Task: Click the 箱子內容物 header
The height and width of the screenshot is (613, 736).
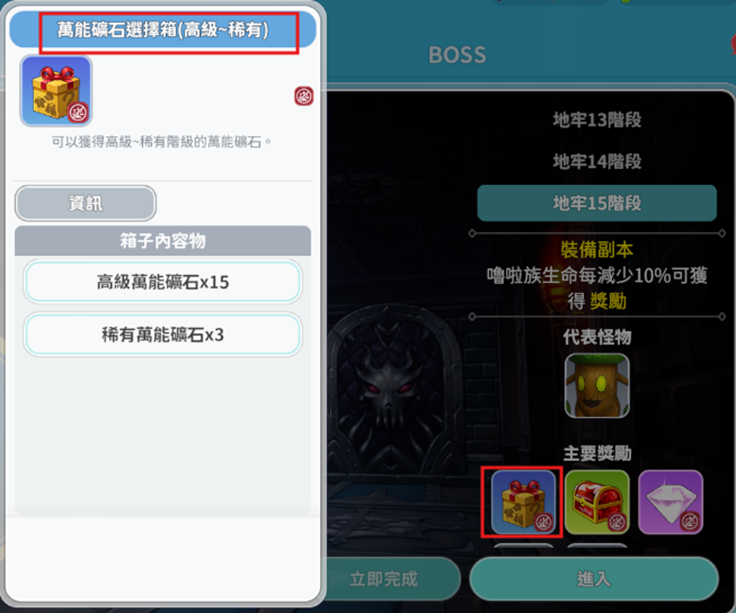Action: [162, 241]
